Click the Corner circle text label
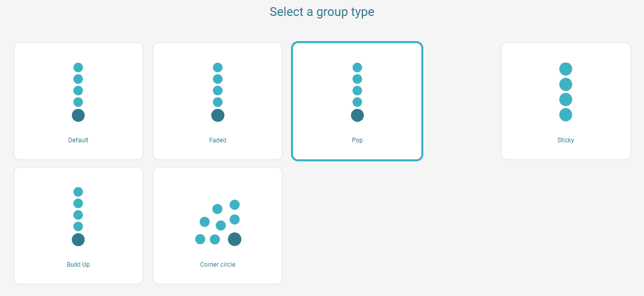This screenshot has width=644, height=296. pyautogui.click(x=218, y=264)
